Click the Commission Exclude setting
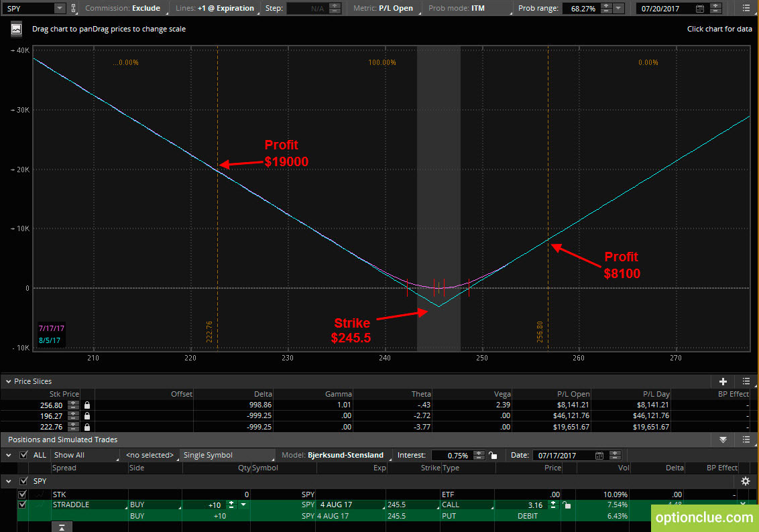This screenshot has height=532, width=759. [x=123, y=8]
